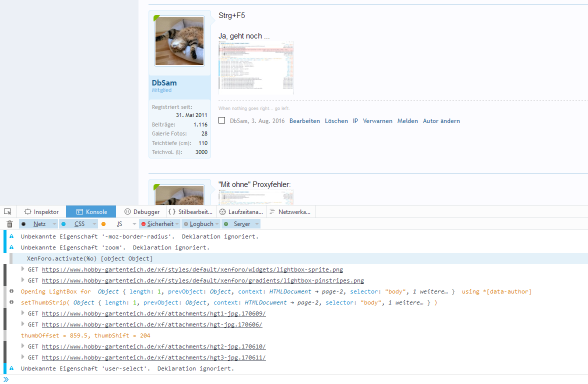Click the Object link after 'setThumbStrip('

83,302
